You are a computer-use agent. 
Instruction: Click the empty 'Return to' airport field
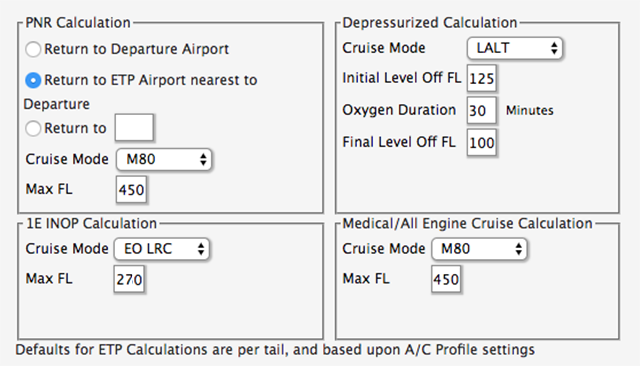click(x=134, y=128)
